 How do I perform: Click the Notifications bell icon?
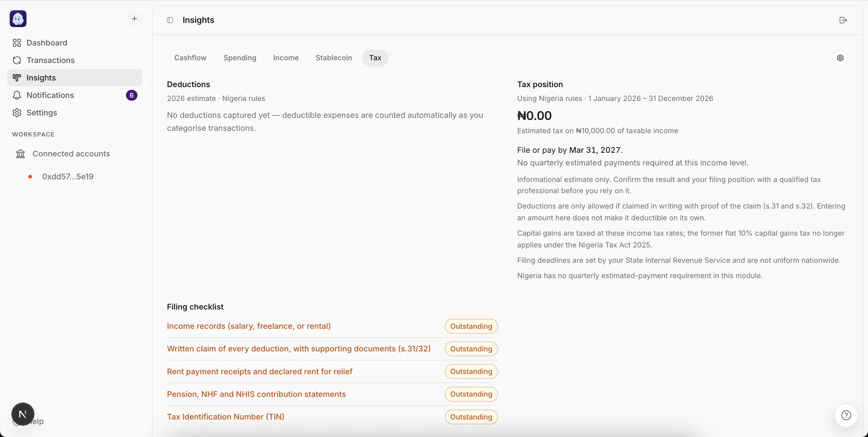(x=17, y=95)
